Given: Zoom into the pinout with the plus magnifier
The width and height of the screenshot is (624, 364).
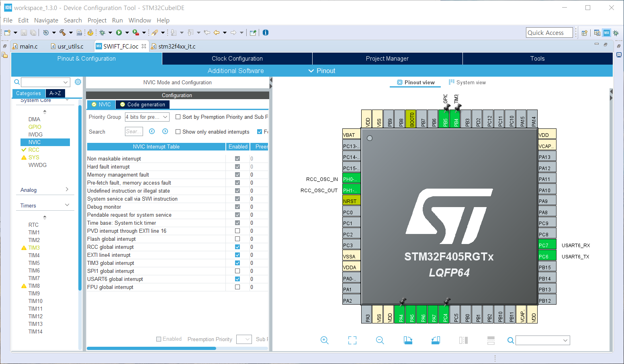Looking at the screenshot, I should click(325, 340).
